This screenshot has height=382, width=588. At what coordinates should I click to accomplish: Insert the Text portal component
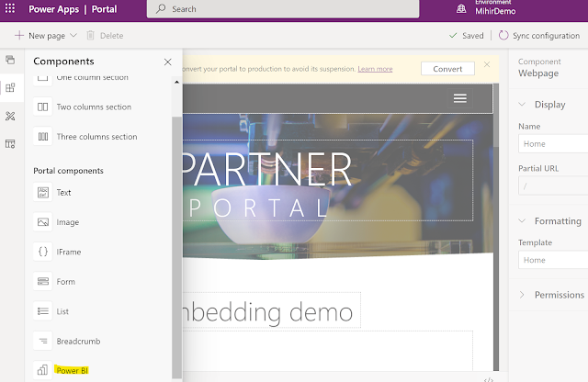coord(53,192)
